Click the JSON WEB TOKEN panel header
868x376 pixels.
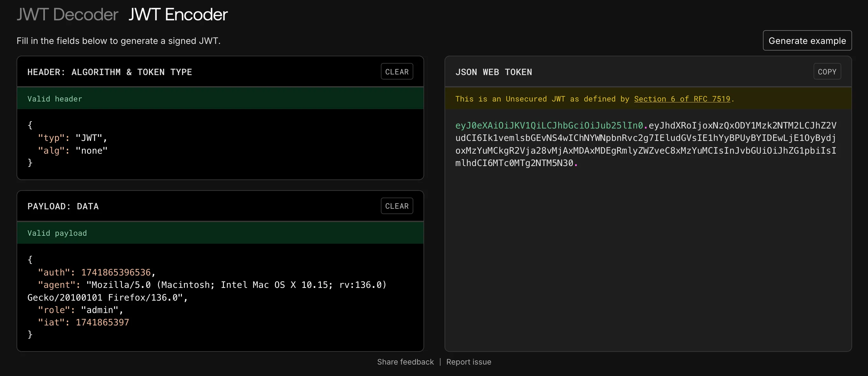click(x=494, y=72)
